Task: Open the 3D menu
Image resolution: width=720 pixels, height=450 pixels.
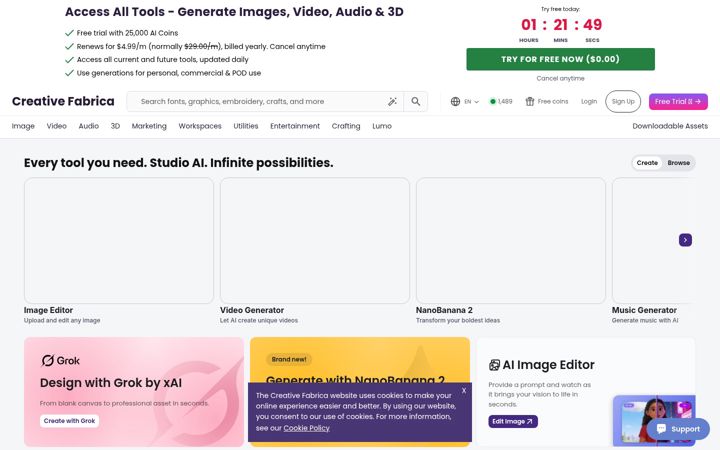Action: 115,126
